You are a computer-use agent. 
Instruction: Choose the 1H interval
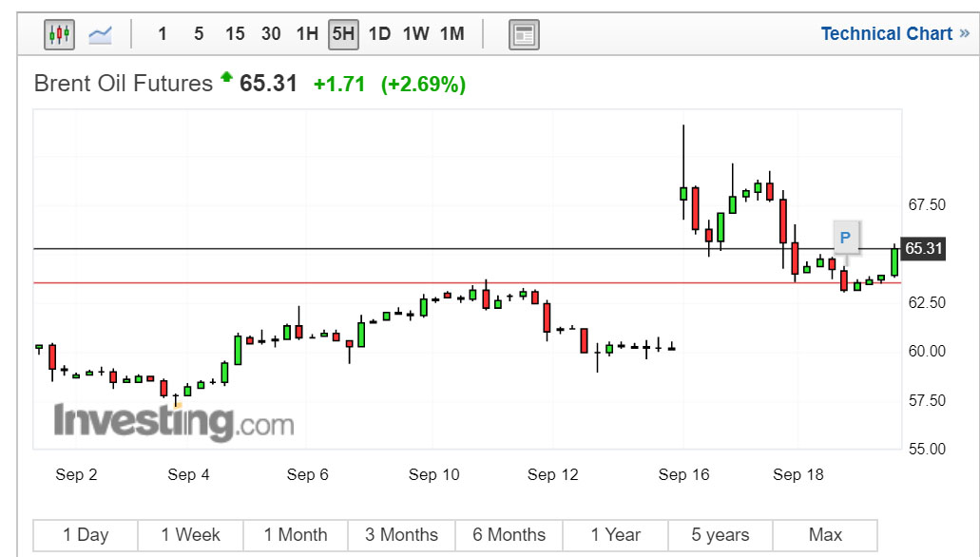pyautogui.click(x=307, y=34)
